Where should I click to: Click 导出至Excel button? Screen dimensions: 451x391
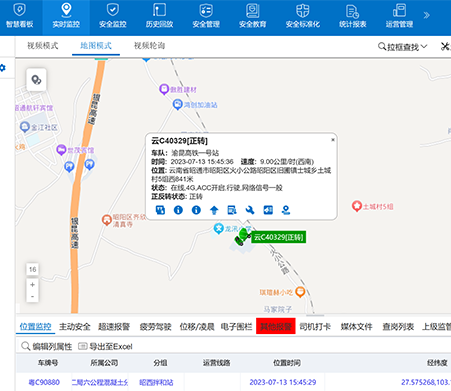point(105,346)
